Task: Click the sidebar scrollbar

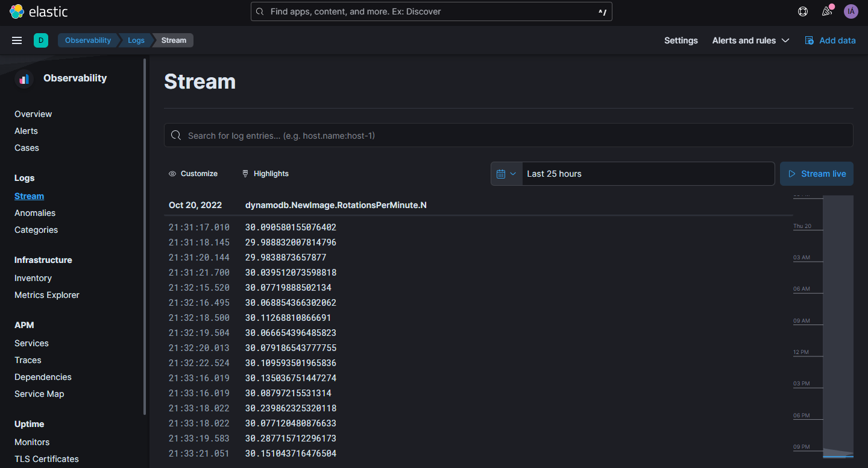Action: pyautogui.click(x=145, y=236)
